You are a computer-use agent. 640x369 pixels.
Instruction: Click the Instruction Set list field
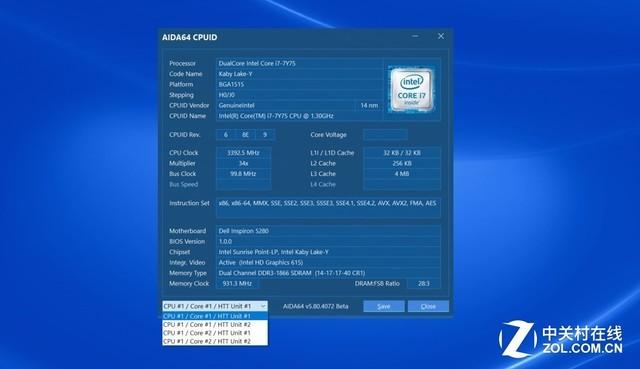328,208
